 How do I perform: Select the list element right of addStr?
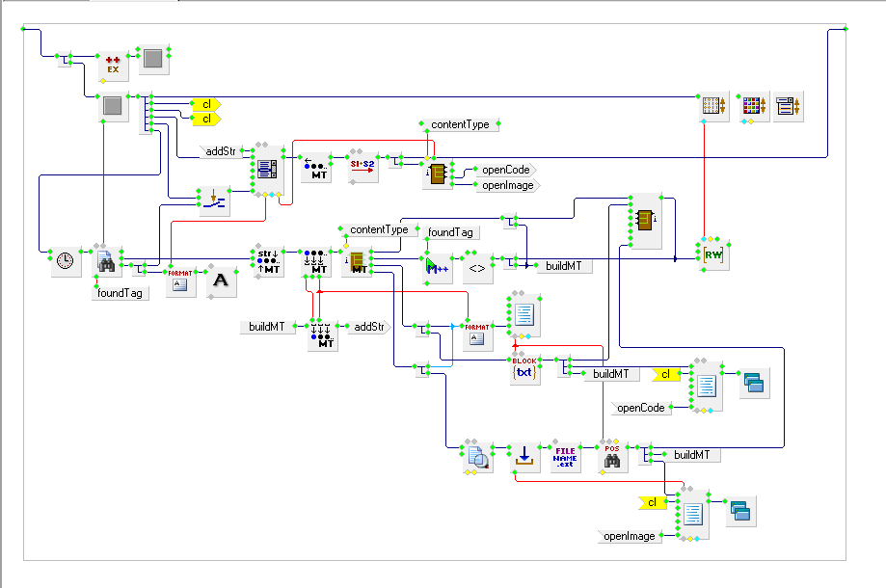point(267,171)
